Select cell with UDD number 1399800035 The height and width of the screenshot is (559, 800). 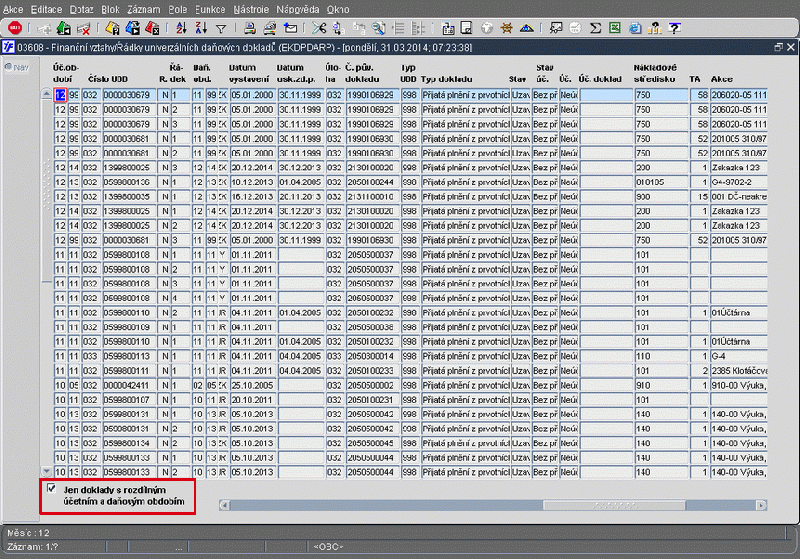129,196
